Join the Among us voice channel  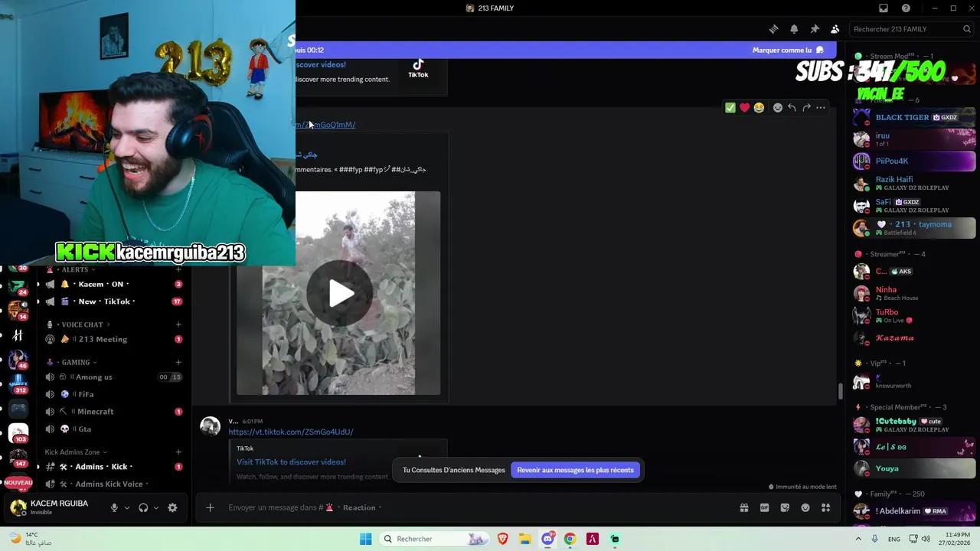tap(113, 377)
